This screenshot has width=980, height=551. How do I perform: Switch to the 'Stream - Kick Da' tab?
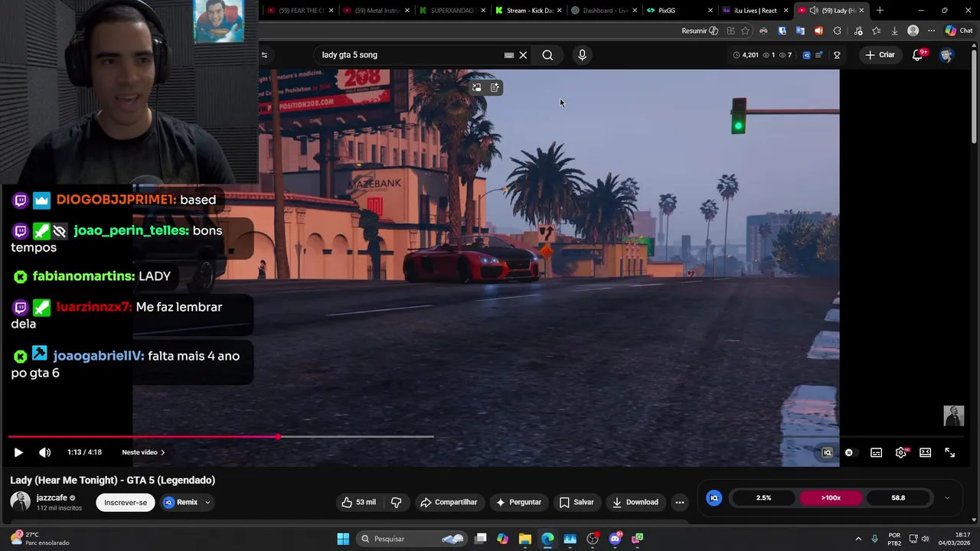(x=528, y=11)
